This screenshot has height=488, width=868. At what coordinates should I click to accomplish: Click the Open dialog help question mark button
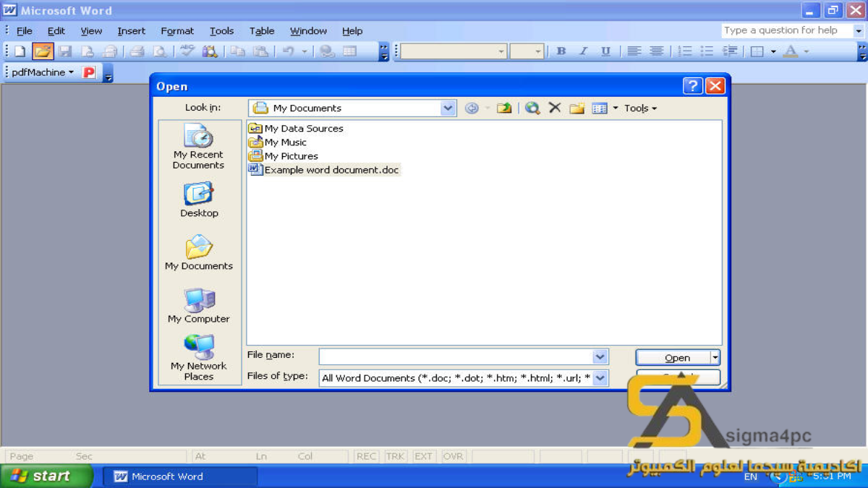click(x=692, y=86)
